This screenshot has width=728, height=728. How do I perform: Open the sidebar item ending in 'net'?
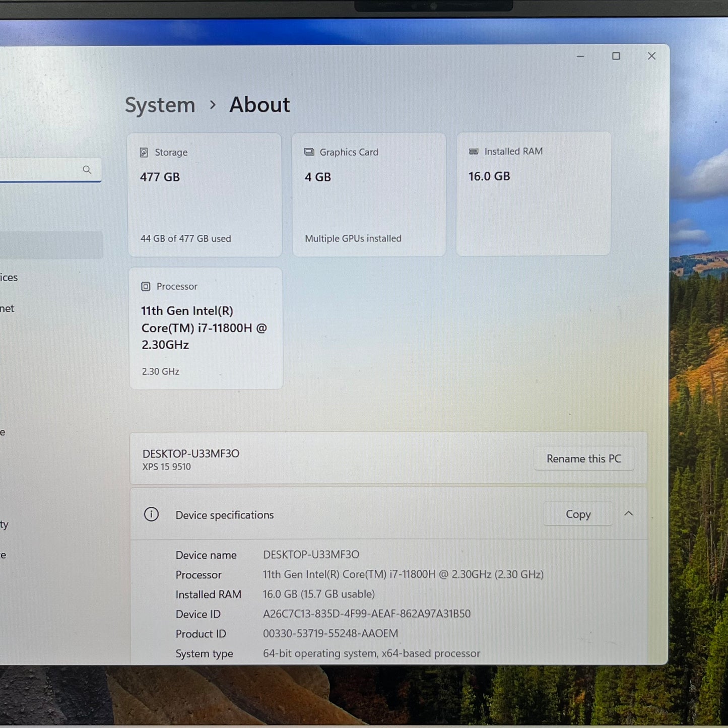pos(7,309)
